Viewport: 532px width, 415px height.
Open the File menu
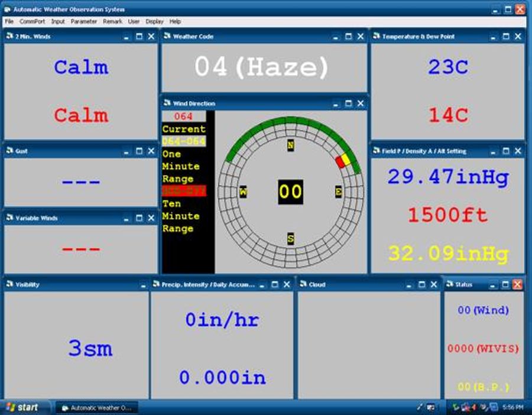coord(9,21)
